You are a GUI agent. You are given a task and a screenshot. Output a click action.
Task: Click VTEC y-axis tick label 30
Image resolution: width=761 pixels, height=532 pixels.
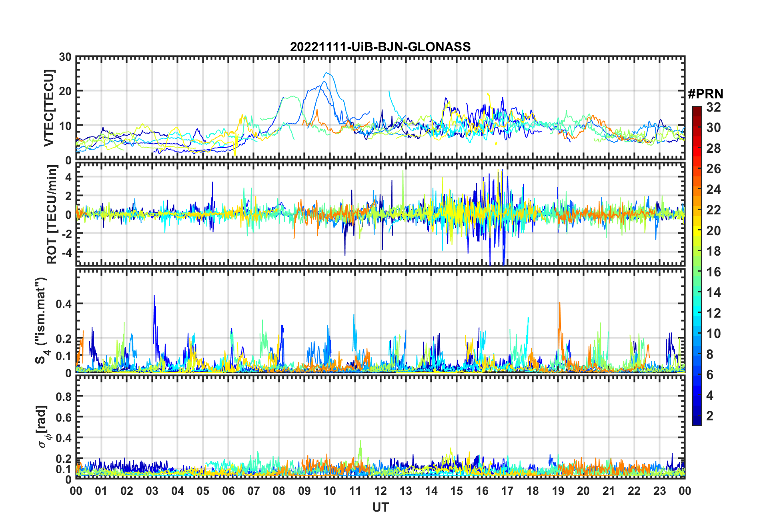65,57
